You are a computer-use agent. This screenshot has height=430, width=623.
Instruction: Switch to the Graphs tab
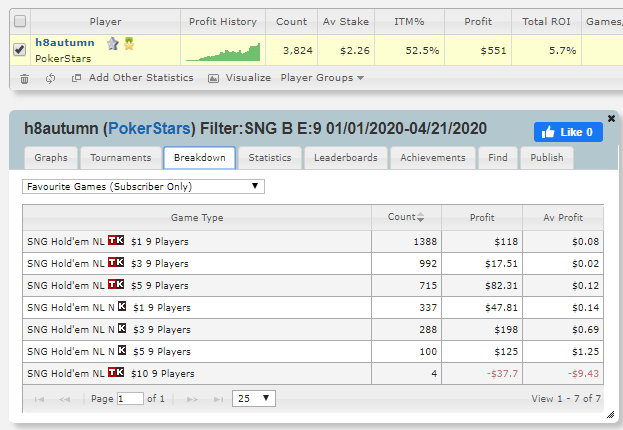click(x=51, y=158)
